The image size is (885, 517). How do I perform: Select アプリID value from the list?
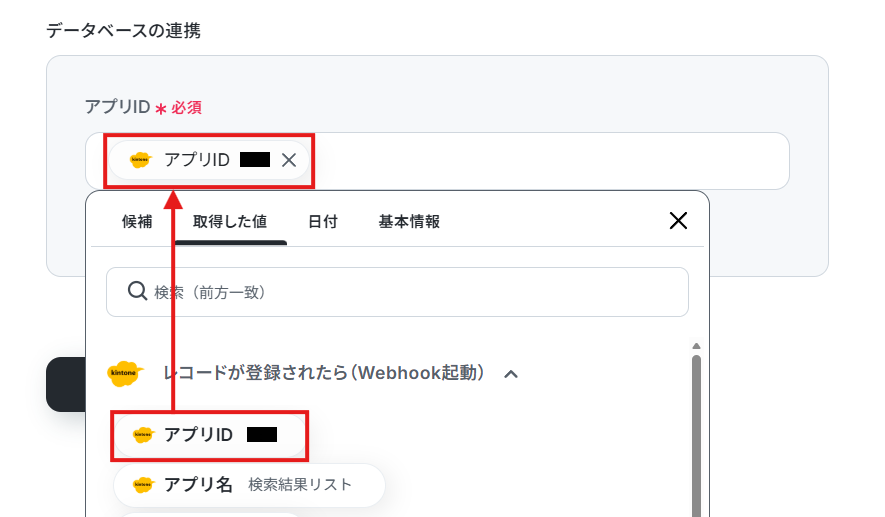209,435
